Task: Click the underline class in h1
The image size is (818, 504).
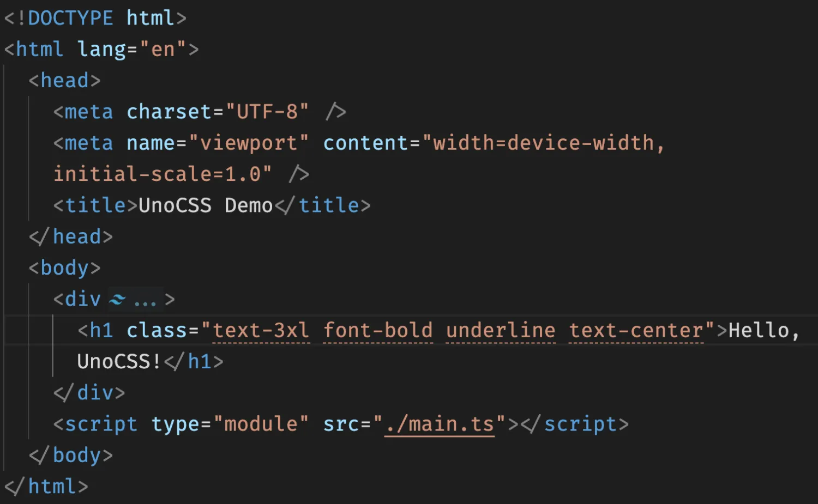Action: [501, 330]
